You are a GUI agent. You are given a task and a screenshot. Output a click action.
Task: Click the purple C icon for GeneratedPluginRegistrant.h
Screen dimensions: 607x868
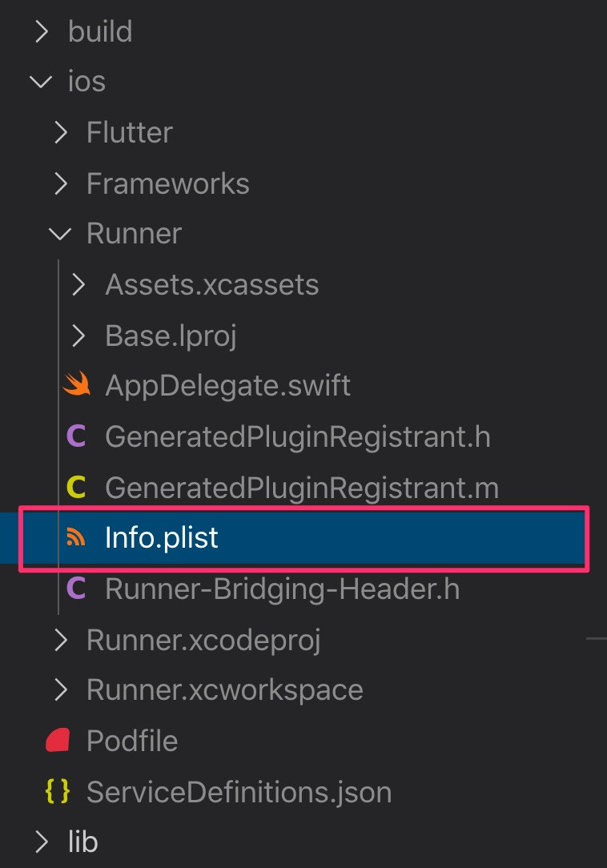pyautogui.click(x=77, y=437)
